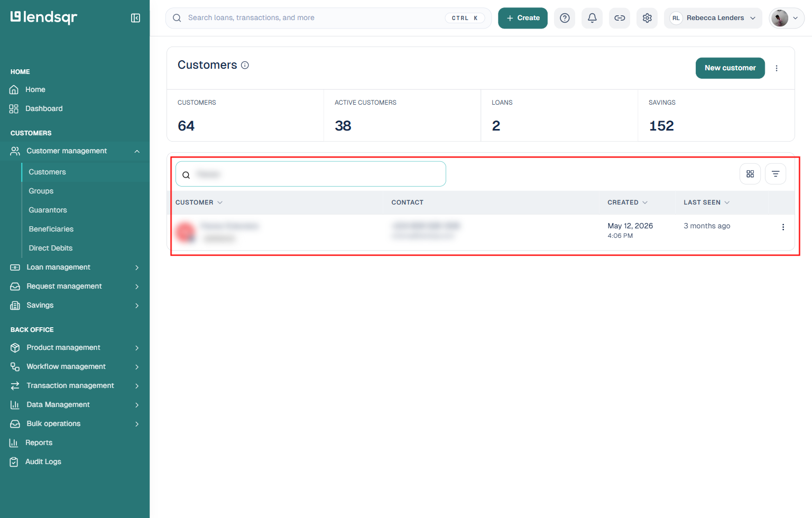Click the 'May 12, 2026' created date

630,226
